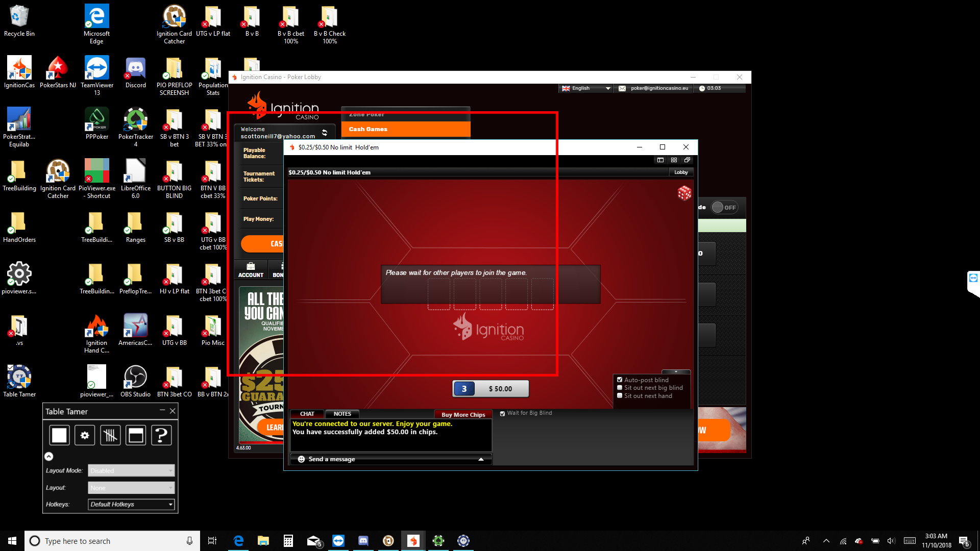The width and height of the screenshot is (980, 551).
Task: Open the Layout Mode dropdown in Table Tamer
Action: tap(131, 470)
